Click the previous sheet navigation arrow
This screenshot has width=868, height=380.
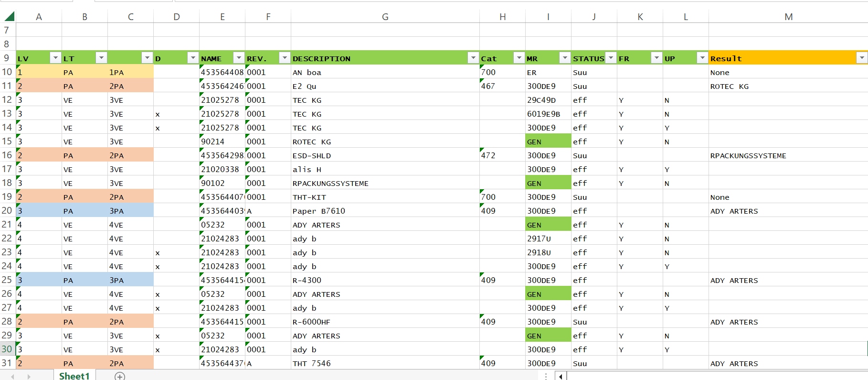click(12, 376)
